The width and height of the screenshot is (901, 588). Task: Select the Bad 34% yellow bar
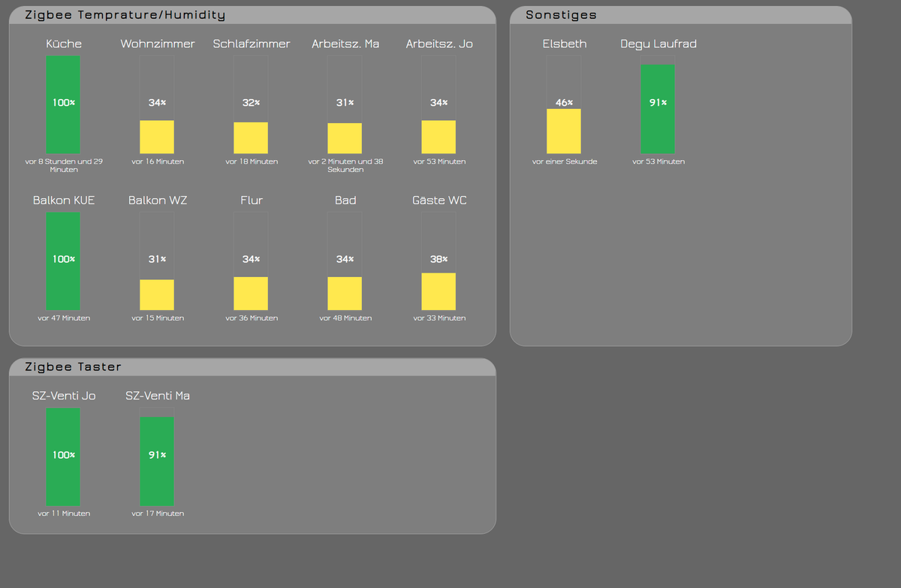point(345,293)
